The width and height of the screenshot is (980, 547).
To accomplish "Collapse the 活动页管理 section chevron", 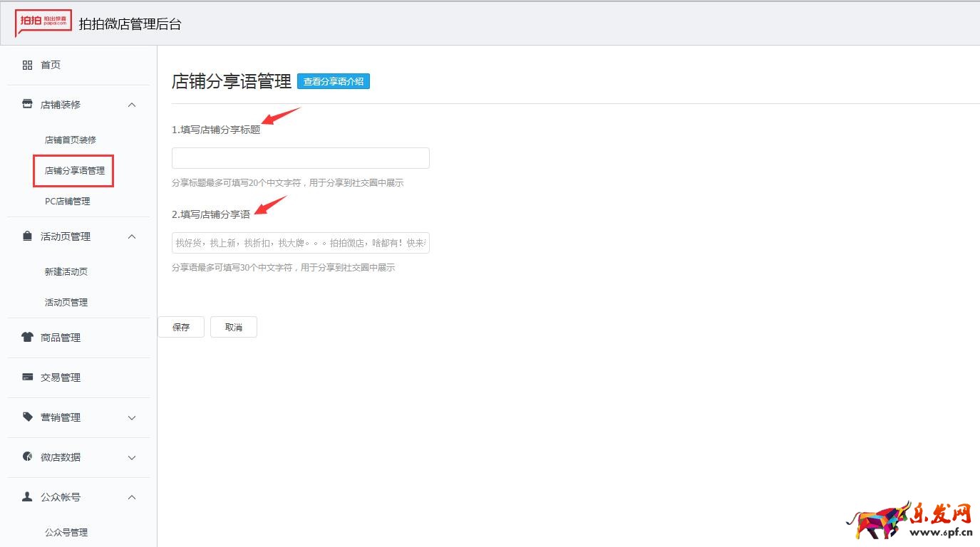I will [131, 236].
